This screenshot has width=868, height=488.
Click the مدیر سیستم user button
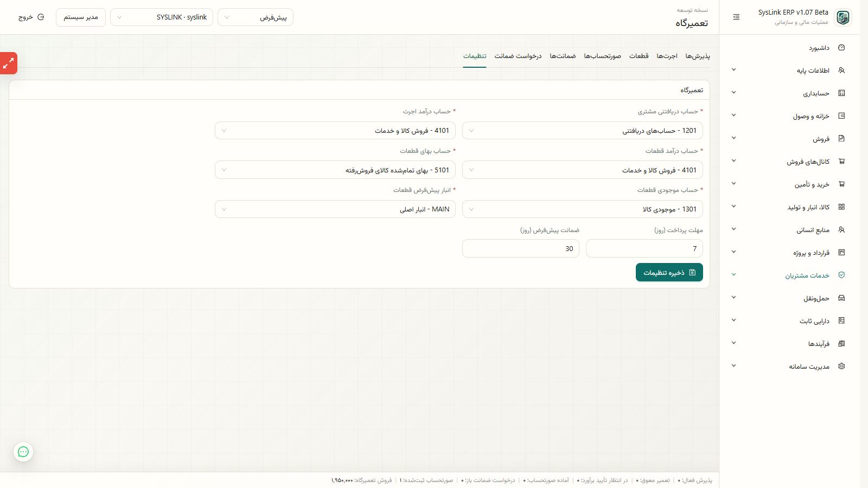pos(81,17)
